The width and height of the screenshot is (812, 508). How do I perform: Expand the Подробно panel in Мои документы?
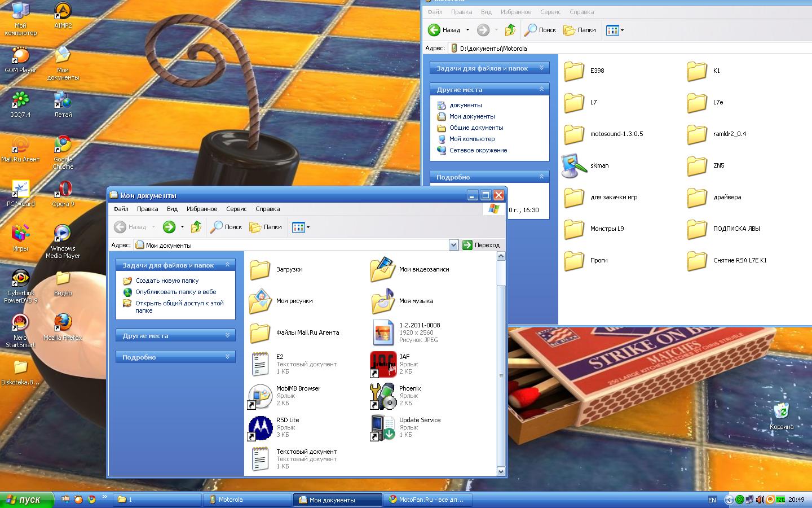[x=227, y=357]
